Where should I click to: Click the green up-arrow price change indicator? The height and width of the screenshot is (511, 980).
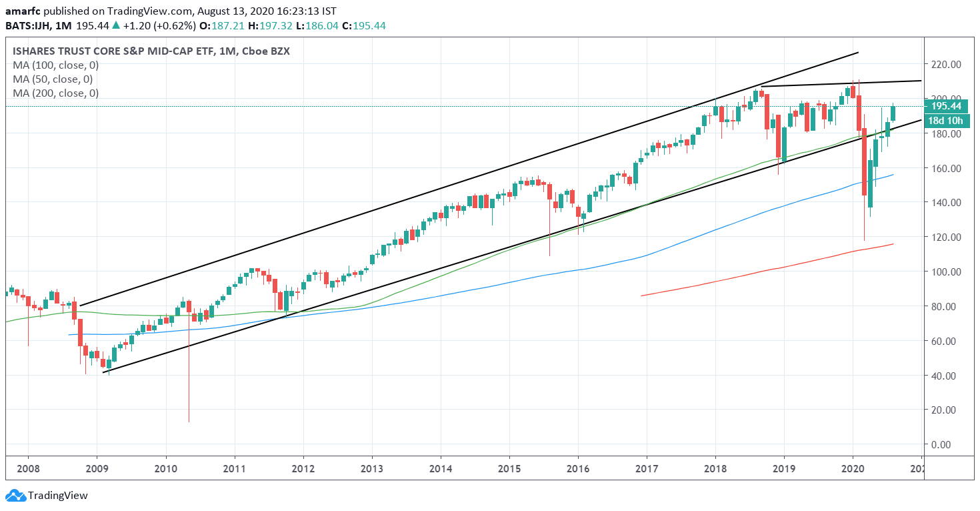116,25
